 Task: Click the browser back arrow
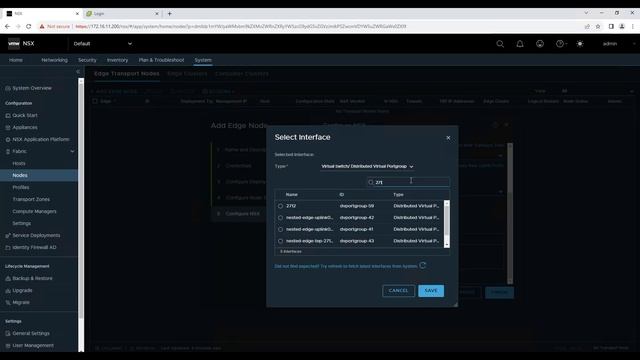click(7, 26)
